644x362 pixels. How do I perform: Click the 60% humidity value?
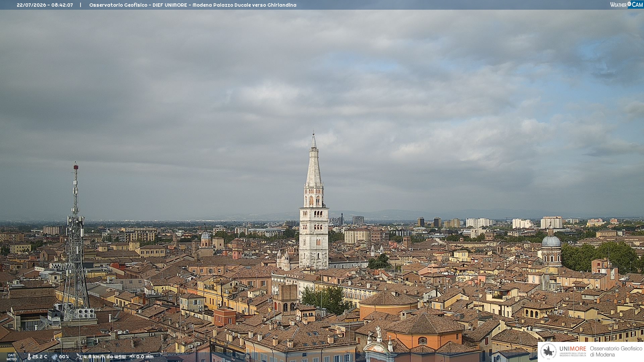click(x=64, y=357)
